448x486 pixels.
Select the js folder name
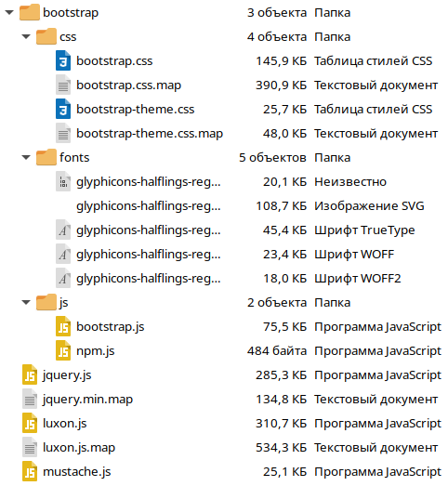63,303
